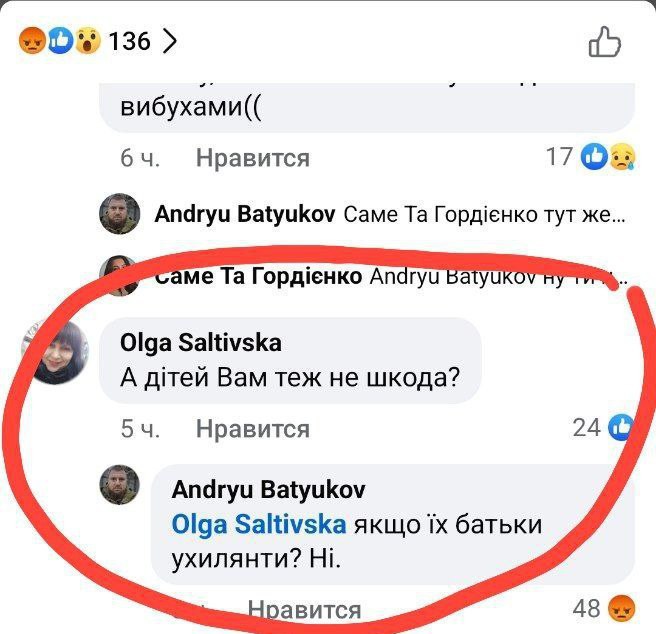
Task: Open blue Olga Saltivska mention in reply
Action: pyautogui.click(x=259, y=524)
